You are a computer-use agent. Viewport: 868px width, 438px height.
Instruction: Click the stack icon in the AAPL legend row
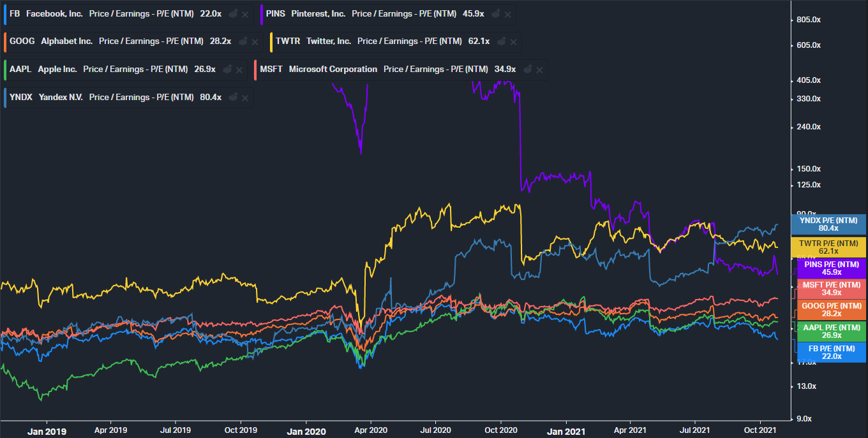coord(227,69)
